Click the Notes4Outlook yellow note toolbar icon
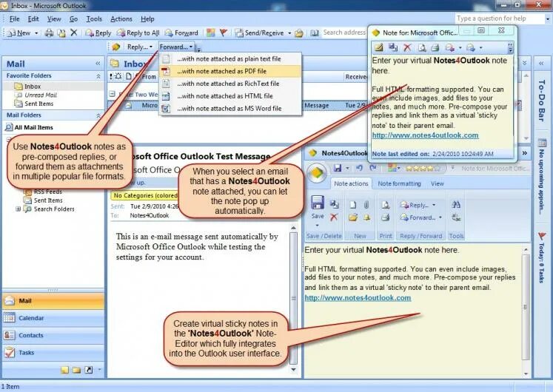 pyautogui.click(x=116, y=47)
